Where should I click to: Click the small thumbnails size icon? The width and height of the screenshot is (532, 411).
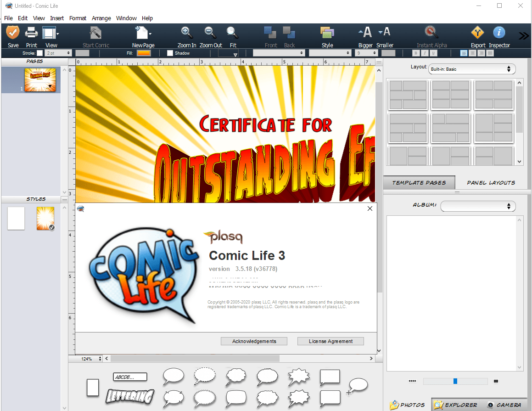pyautogui.click(x=412, y=381)
